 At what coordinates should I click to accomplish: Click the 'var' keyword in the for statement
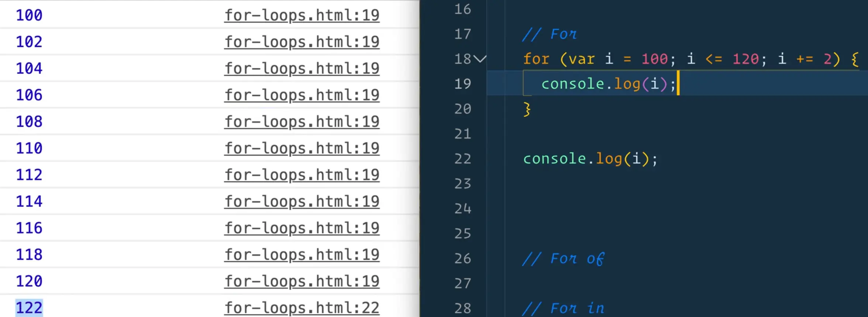pos(581,59)
